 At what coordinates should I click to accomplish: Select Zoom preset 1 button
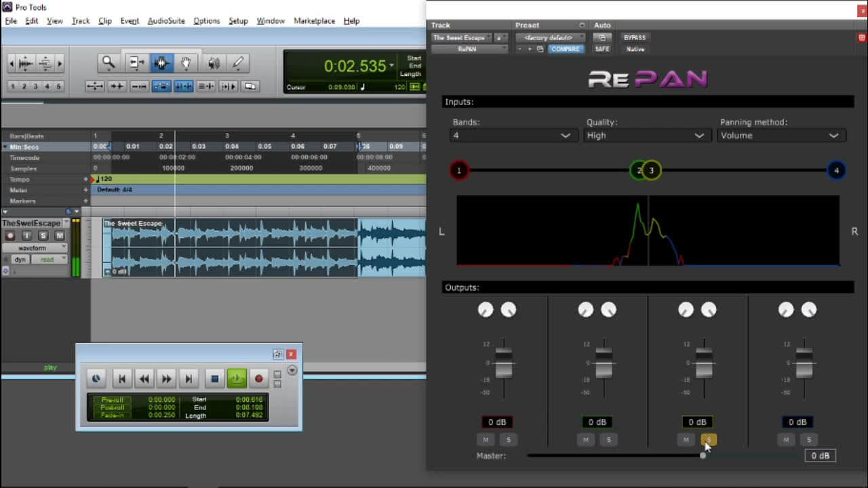[12, 86]
